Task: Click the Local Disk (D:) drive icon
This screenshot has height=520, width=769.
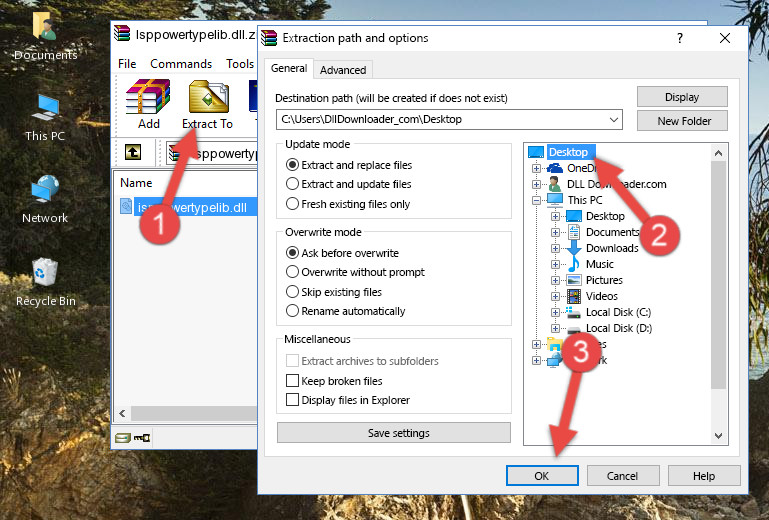Action: [x=573, y=328]
